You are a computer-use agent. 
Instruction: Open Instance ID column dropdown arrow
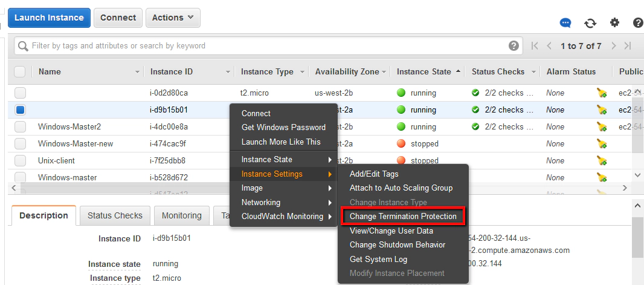(x=228, y=72)
